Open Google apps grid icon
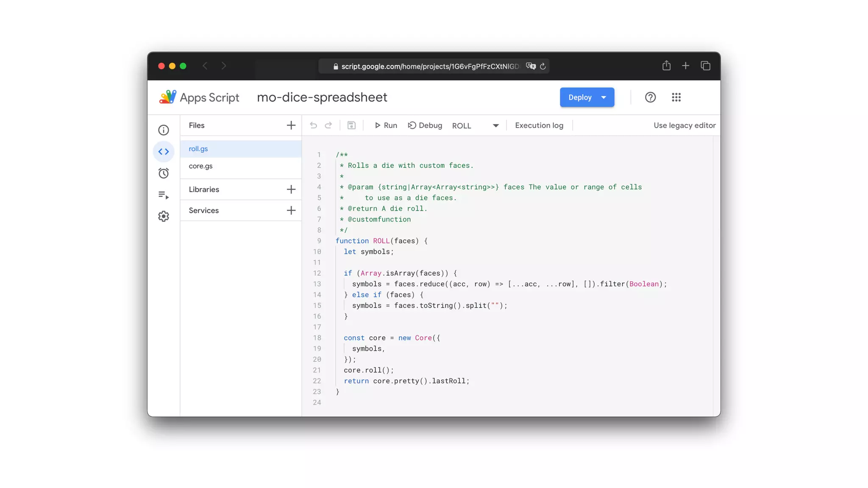 676,97
